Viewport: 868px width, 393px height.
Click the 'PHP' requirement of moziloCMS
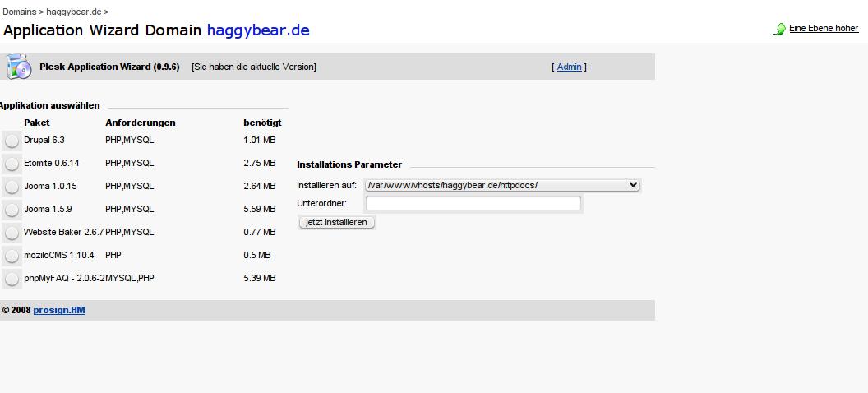[113, 255]
